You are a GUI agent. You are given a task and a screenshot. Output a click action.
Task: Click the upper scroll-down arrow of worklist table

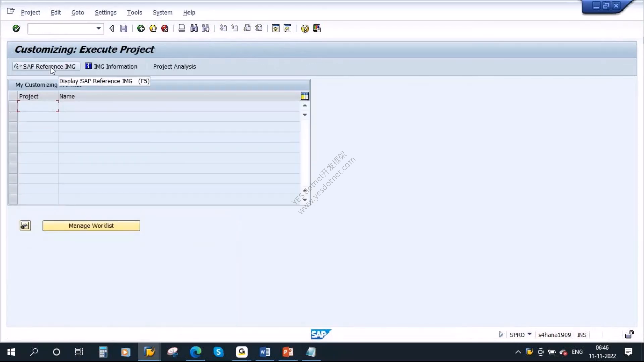(305, 115)
